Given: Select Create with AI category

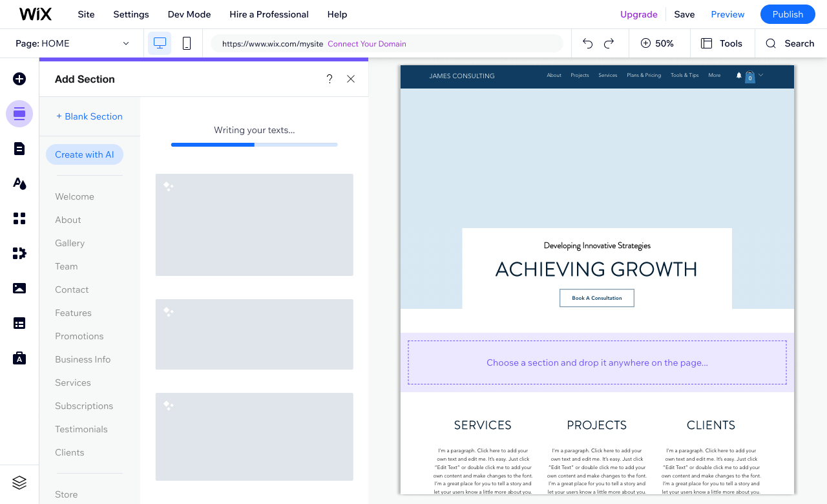Looking at the screenshot, I should pos(85,154).
